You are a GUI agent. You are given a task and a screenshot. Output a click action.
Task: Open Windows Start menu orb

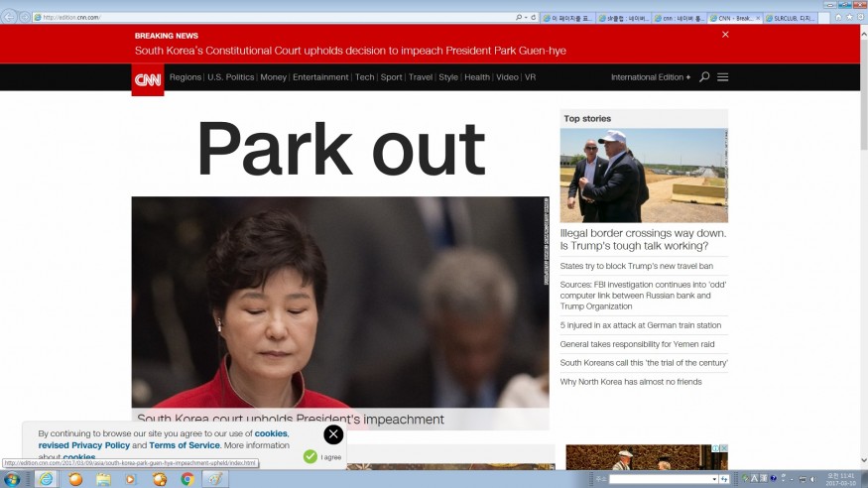coord(12,479)
